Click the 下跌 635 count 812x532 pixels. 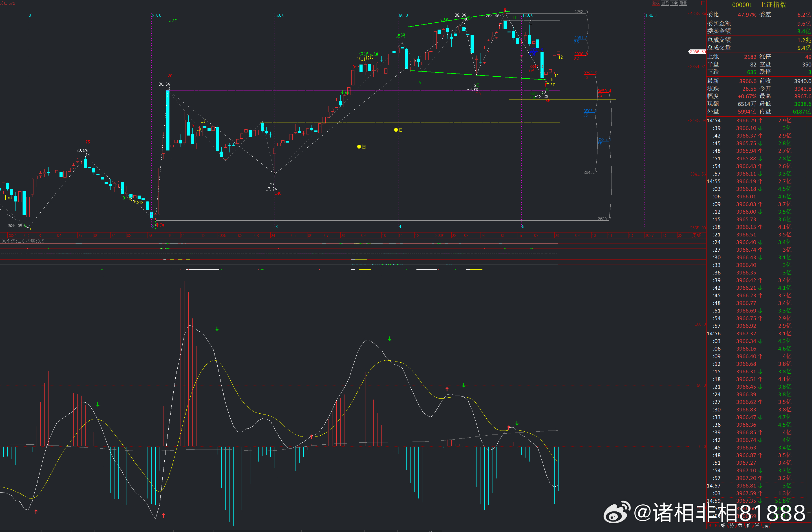[x=752, y=72]
